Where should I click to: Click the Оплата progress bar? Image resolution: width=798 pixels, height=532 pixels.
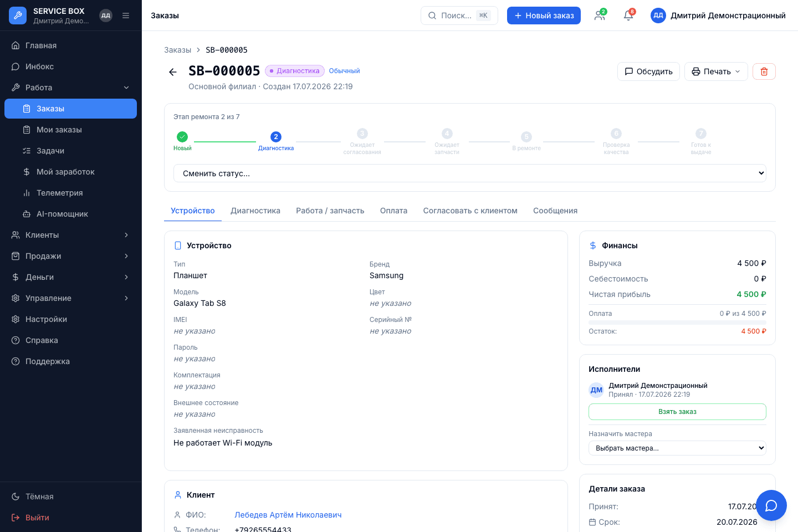677,322
